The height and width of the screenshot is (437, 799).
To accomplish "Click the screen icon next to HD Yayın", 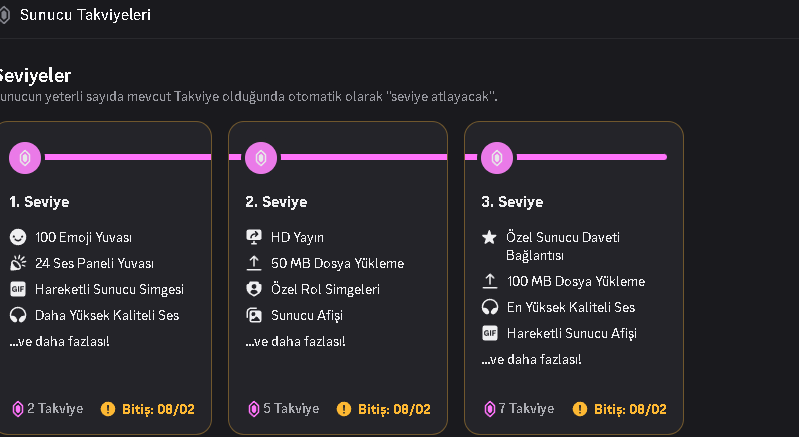I will point(254,237).
